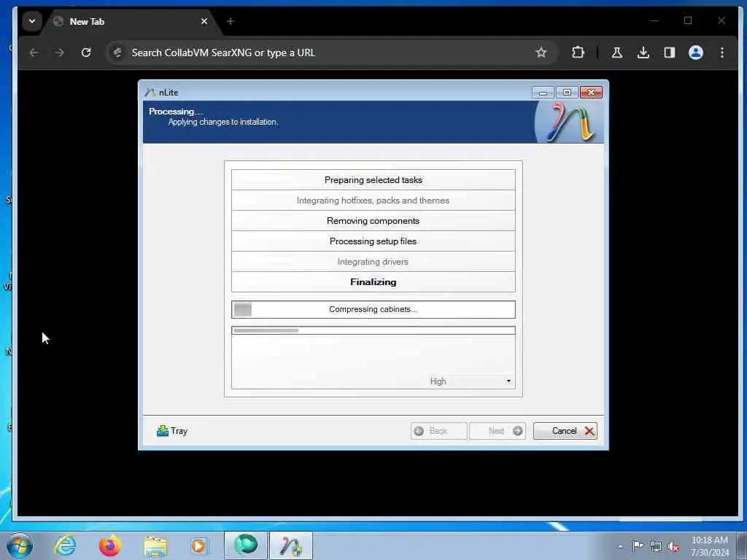Screen dimensions: 747x560
Task: Select the Preparing selected tasks row
Action: pyautogui.click(x=373, y=180)
